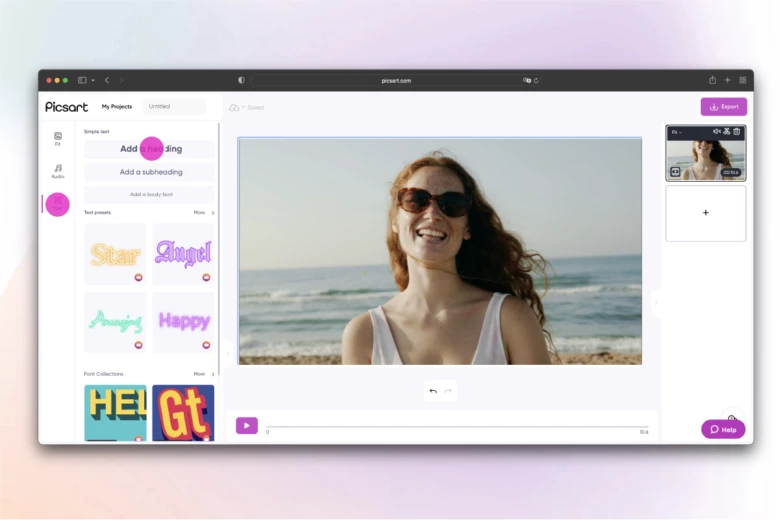The height and width of the screenshot is (520, 780).
Task: Mute the video clip audio
Action: click(x=716, y=132)
